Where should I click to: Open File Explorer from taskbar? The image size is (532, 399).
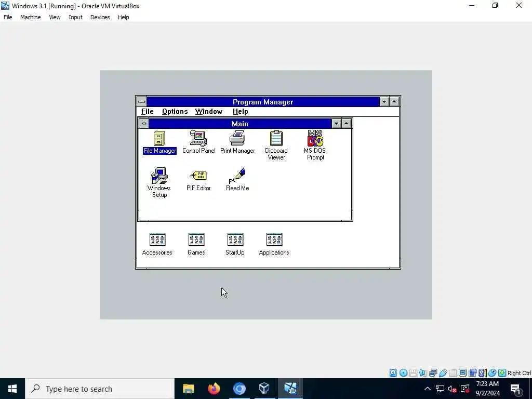click(188, 389)
